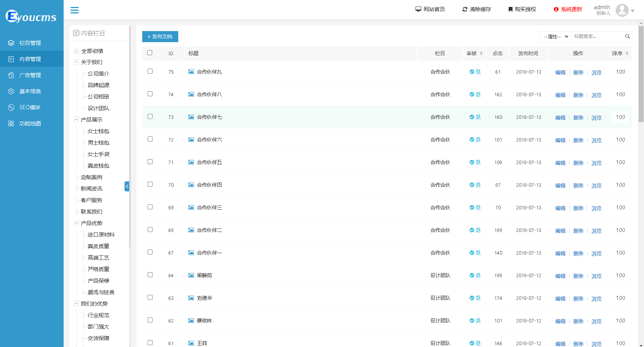Image resolution: width=644 pixels, height=347 pixels.
Task: Check the box for row ID 67
Action: [x=150, y=252]
